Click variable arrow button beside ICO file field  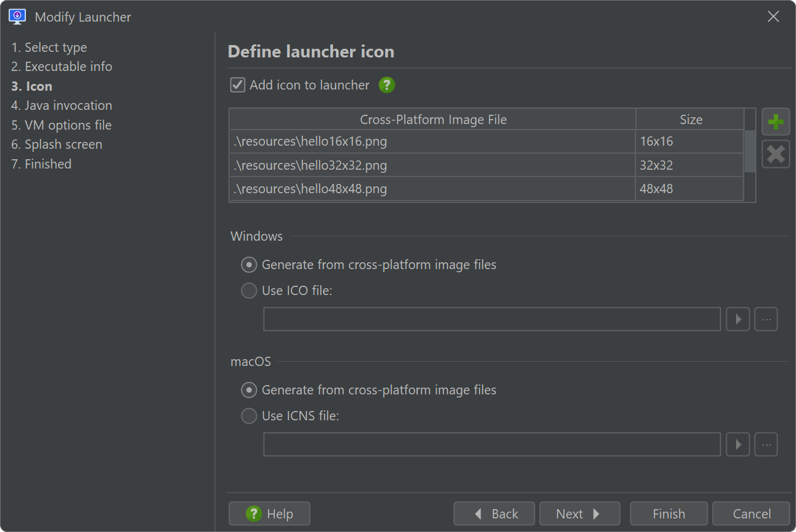click(738, 320)
